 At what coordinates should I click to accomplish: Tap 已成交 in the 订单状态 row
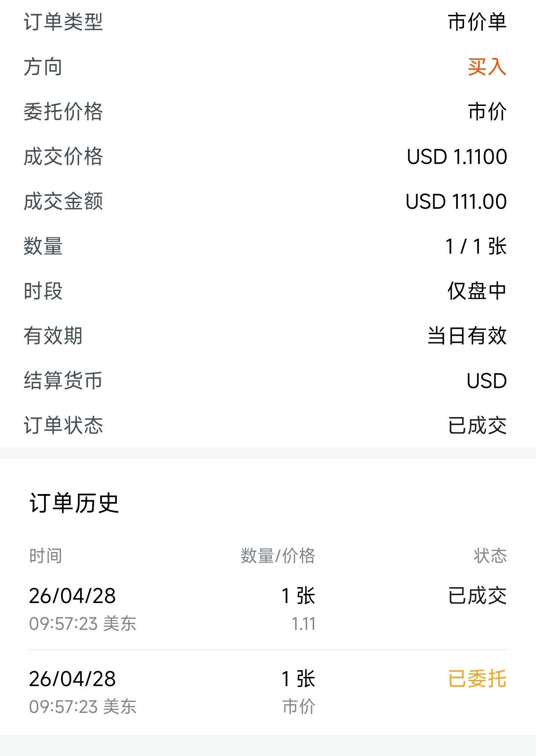[x=477, y=425]
